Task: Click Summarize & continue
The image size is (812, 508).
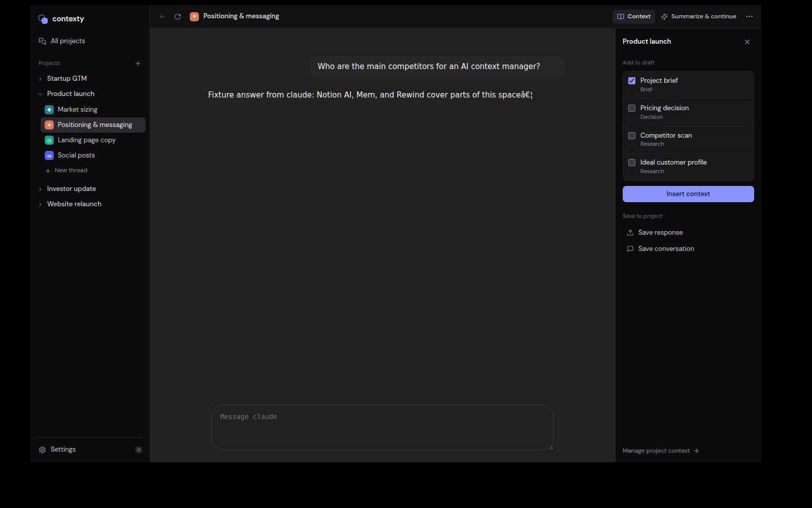Action: point(698,17)
